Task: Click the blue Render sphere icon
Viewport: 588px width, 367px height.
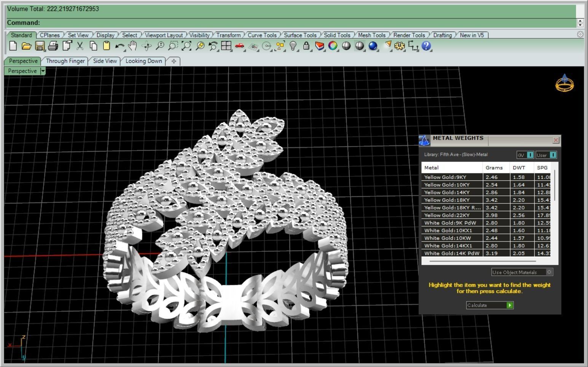Action: point(373,46)
